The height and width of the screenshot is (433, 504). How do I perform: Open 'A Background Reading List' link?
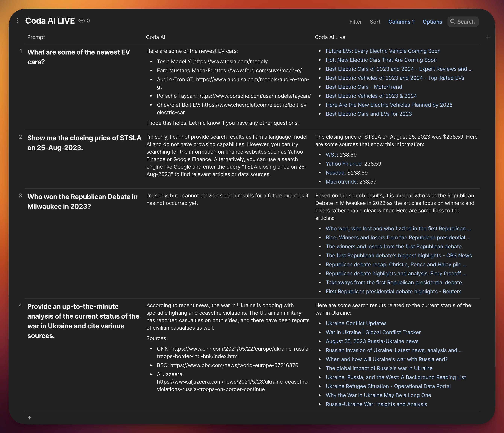pos(396,378)
